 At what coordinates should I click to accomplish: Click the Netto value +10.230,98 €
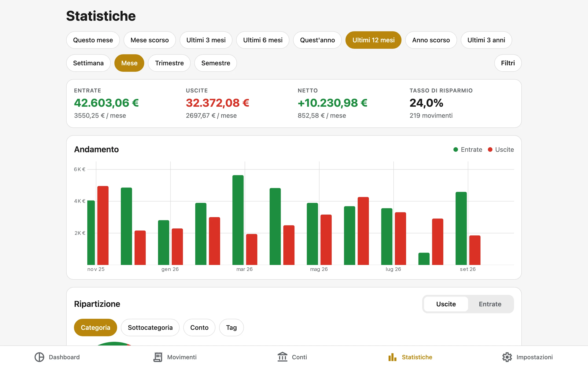(332, 103)
